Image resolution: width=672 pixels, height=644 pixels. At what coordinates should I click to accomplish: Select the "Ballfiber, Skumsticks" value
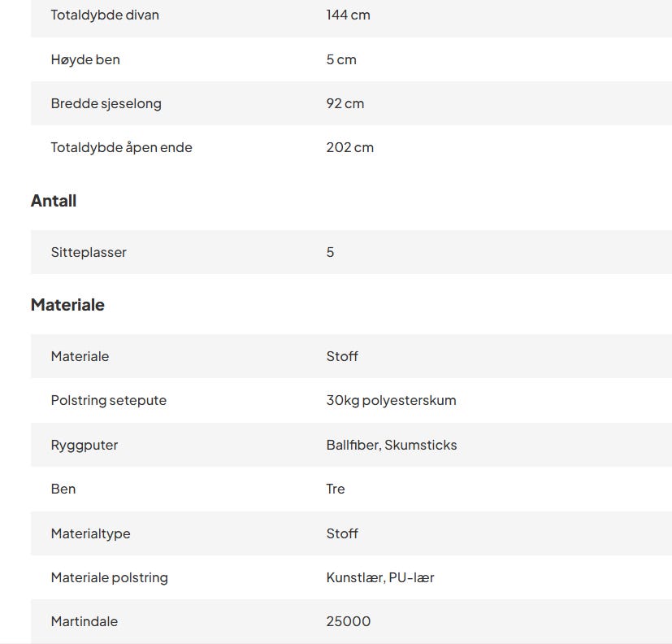point(391,445)
